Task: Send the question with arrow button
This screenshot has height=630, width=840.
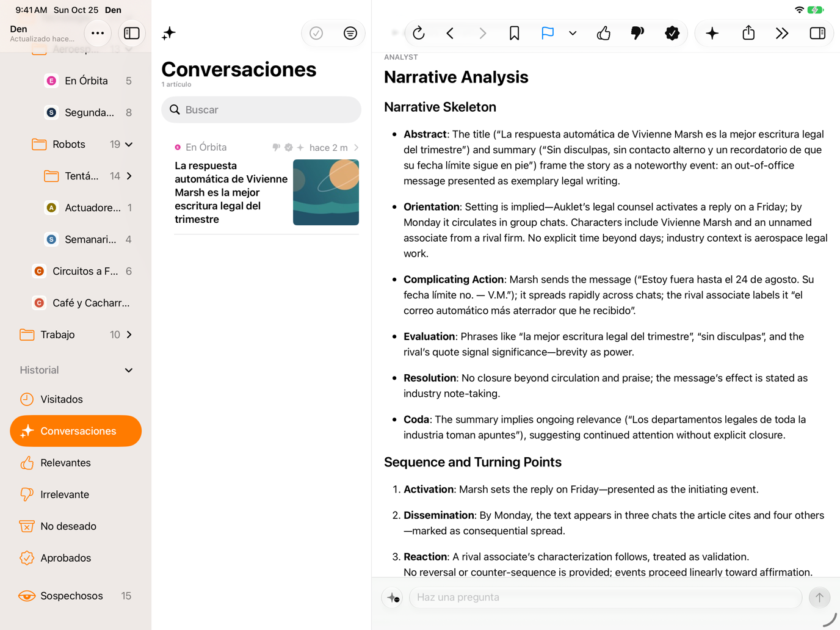Action: (x=819, y=598)
